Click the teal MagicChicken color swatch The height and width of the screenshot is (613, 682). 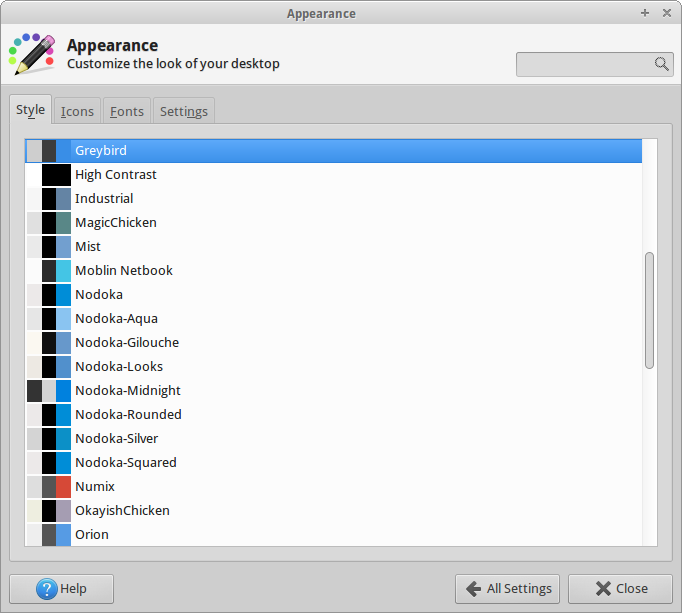(64, 223)
